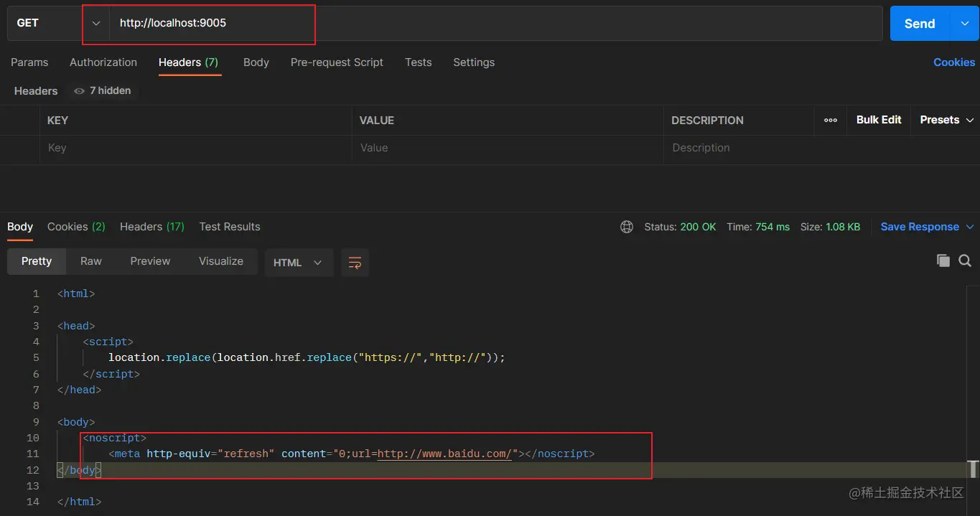Click Save Response

920,227
